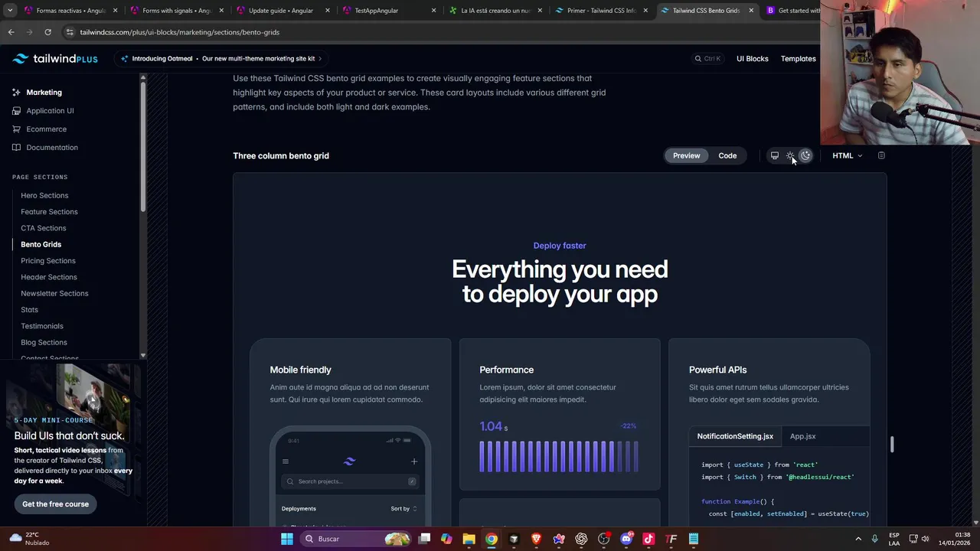The image size is (980, 551).
Task: Click the taskbar Buscar search box
Action: coord(356,539)
